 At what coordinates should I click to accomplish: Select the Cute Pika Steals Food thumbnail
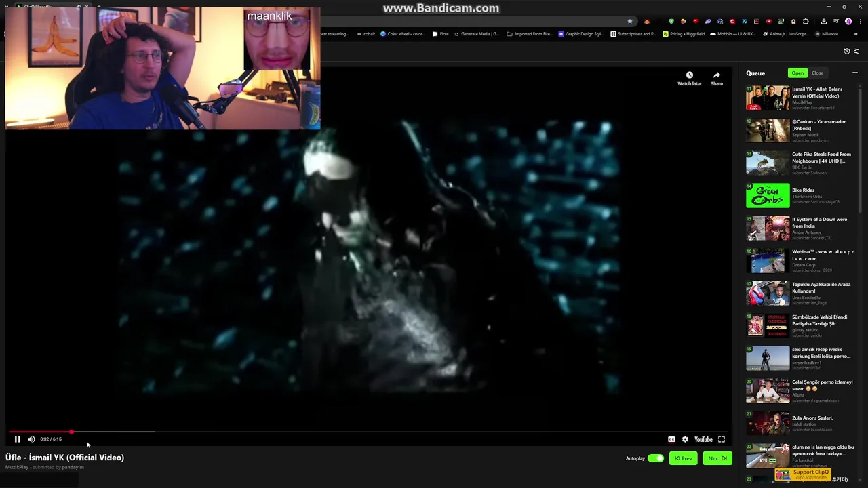(x=768, y=163)
